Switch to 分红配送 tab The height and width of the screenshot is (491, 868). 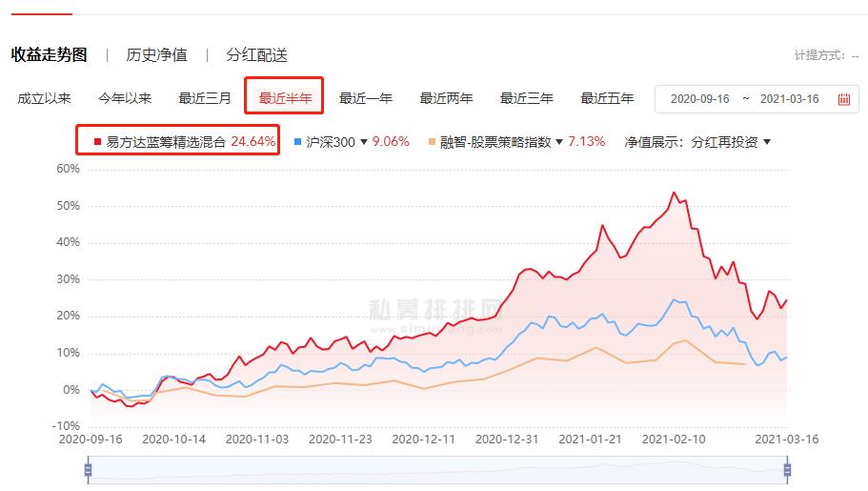coord(257,55)
